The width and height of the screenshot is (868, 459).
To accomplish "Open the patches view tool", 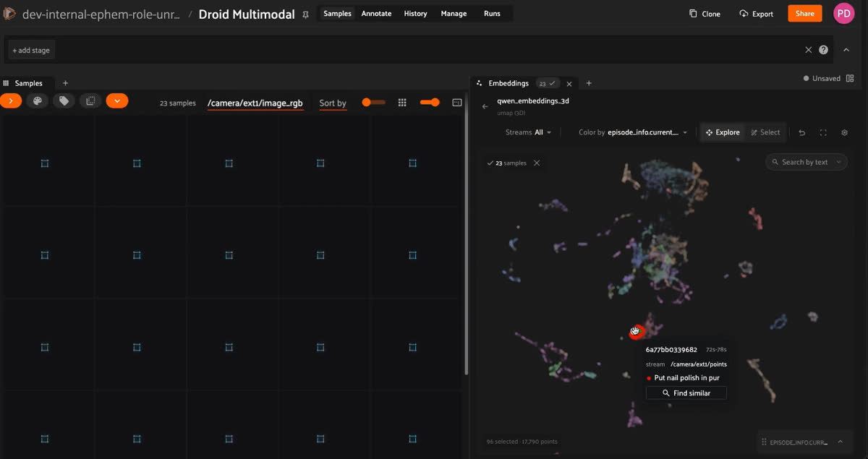I will click(x=90, y=101).
